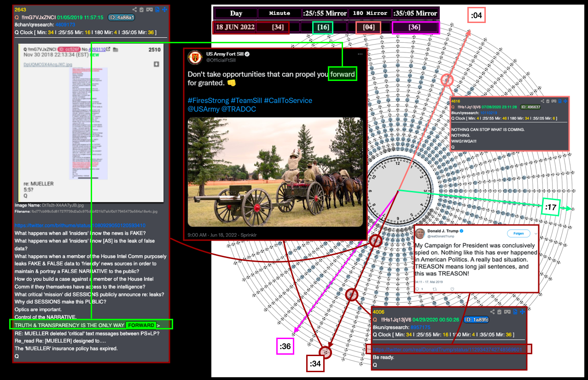Open the three-dot menu on the Fort Sill tweet
This screenshot has width=588, height=380.
360,54
